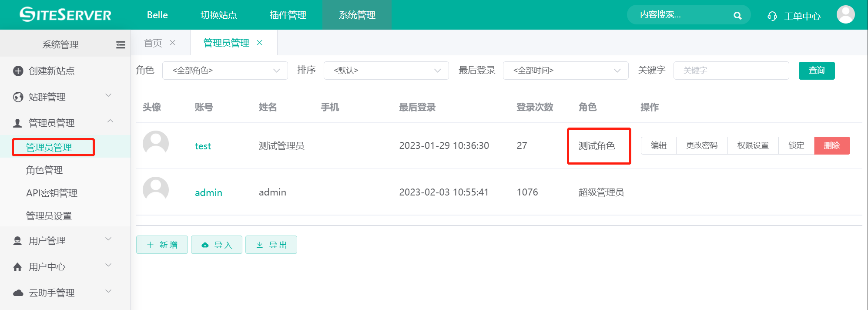Collapse sidebar using the hamburger menu icon

tap(121, 45)
